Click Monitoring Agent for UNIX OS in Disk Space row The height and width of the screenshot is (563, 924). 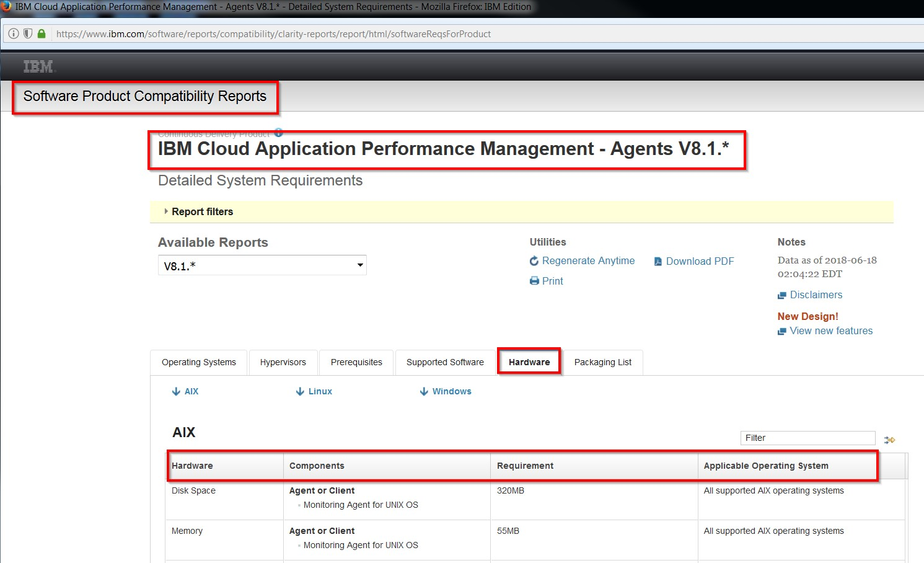tap(361, 505)
